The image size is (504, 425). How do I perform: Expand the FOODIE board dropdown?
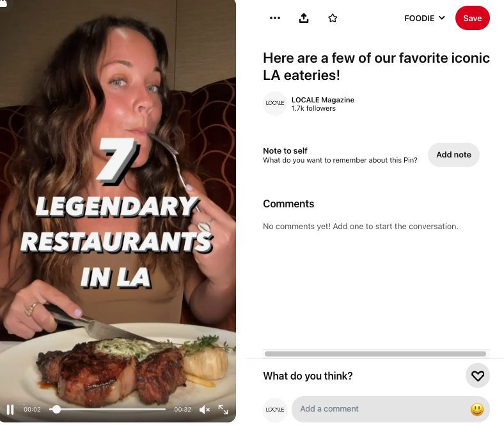click(425, 18)
